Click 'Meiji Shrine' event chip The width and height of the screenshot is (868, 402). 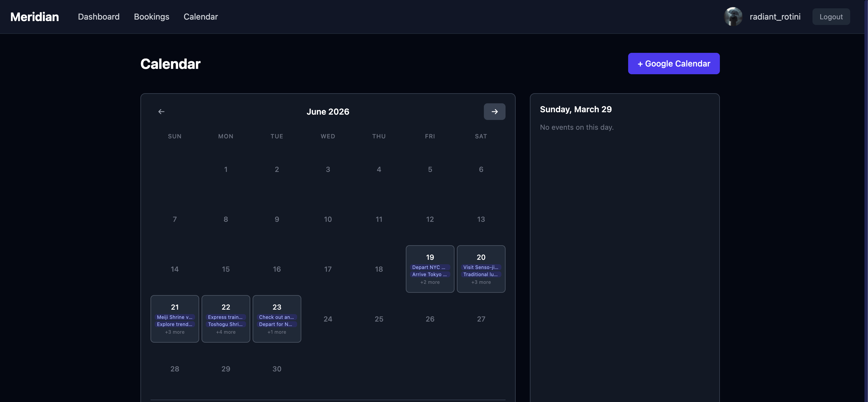point(175,317)
